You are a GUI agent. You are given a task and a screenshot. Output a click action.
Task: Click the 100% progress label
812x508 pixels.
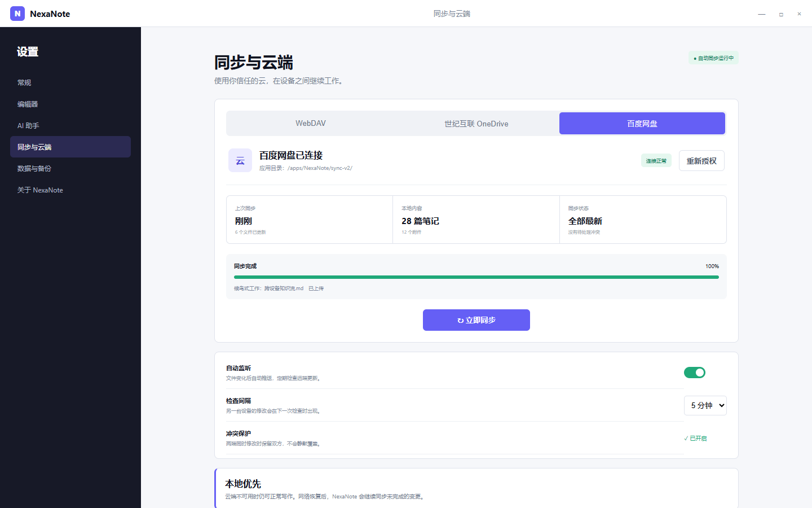(x=712, y=266)
